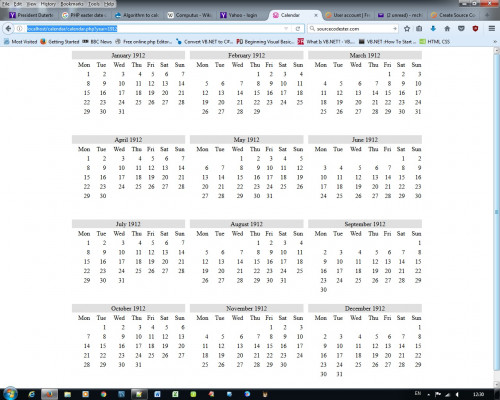Click the page vertical scrollbar thumb
This screenshot has height=400, width=500.
[x=496, y=212]
